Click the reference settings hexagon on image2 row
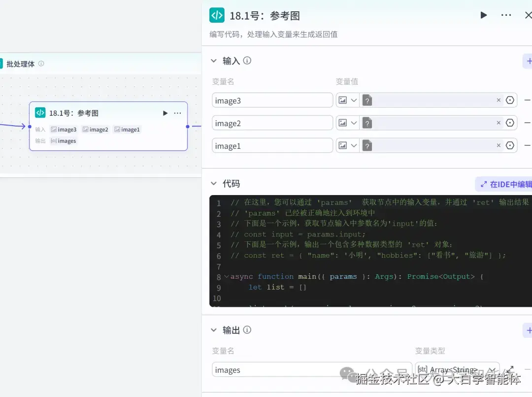Viewport: 532px width, 397px height. (x=510, y=123)
